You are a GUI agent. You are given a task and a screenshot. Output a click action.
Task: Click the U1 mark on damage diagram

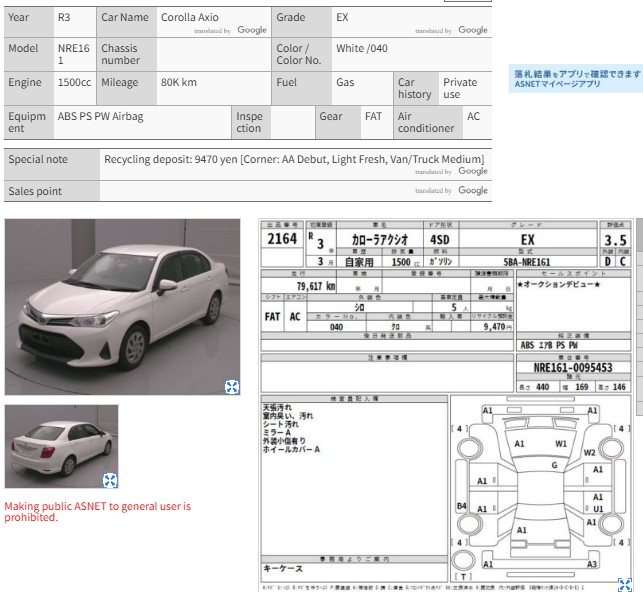(598, 509)
